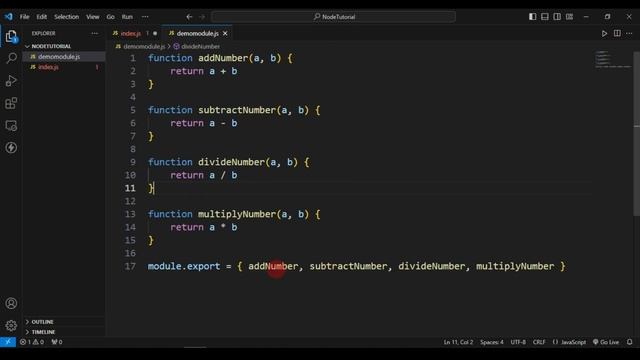The image size is (640, 360).
Task: Toggle Primary Side Bar layout icon
Action: [x=533, y=17]
